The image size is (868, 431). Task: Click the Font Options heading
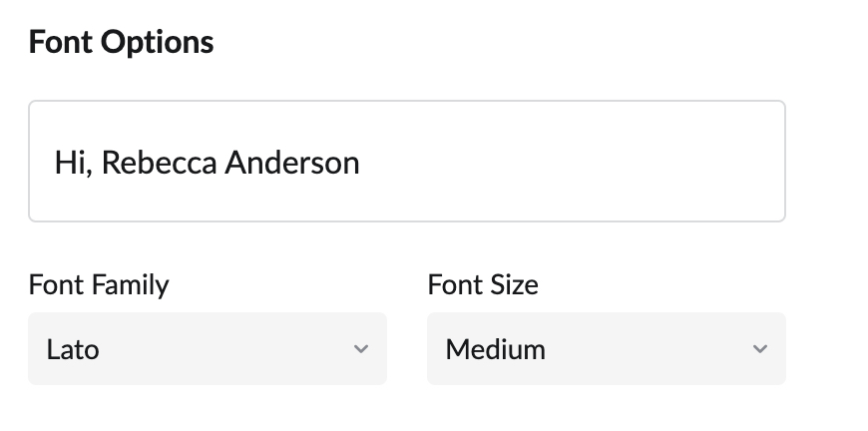click(x=121, y=42)
